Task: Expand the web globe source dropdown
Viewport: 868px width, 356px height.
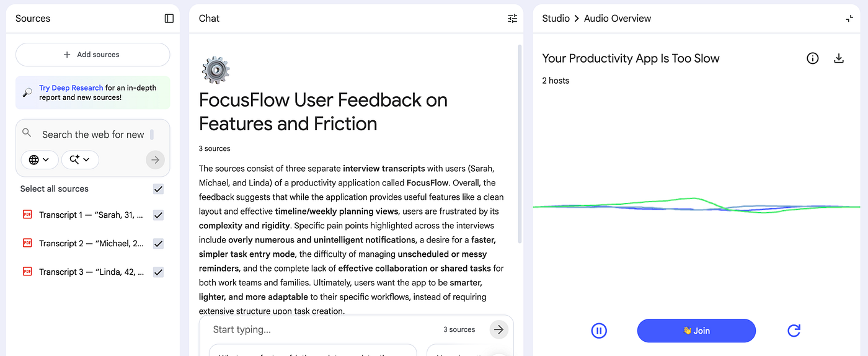Action: point(40,159)
